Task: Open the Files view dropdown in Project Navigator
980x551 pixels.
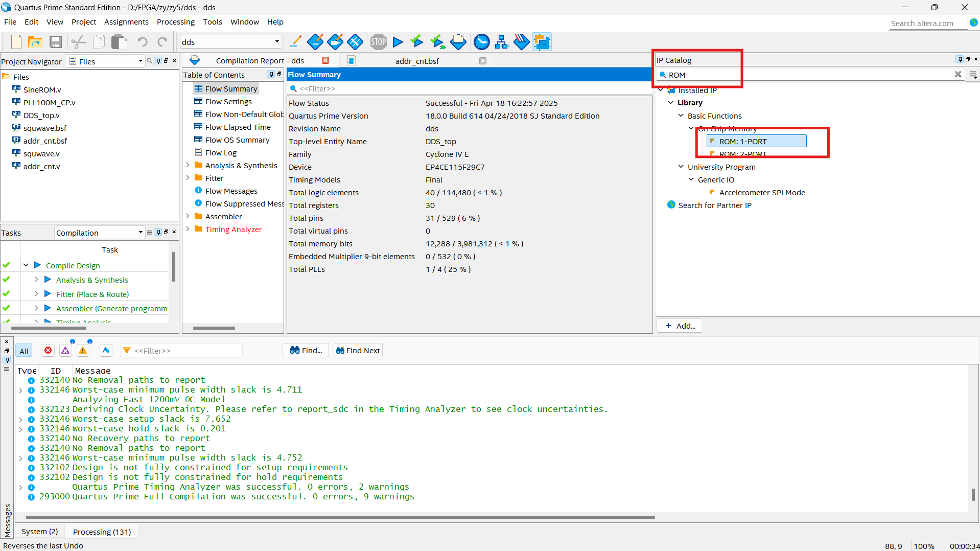Action: click(x=141, y=61)
